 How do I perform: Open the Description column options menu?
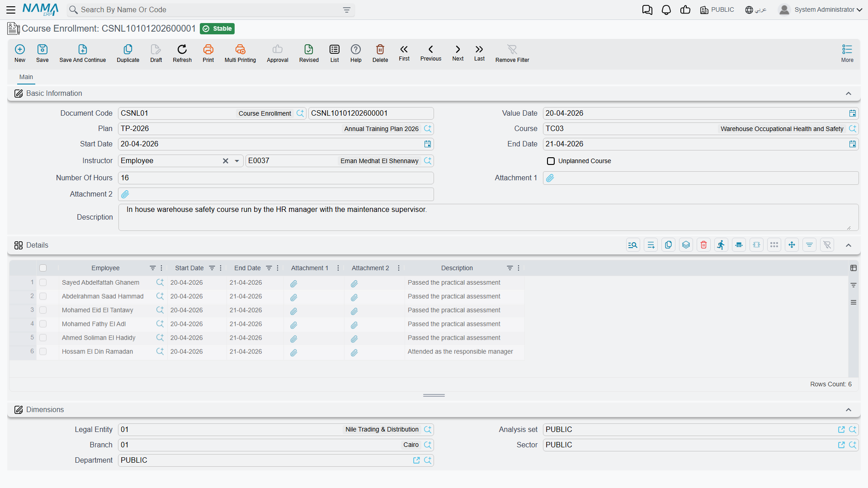[x=519, y=268]
